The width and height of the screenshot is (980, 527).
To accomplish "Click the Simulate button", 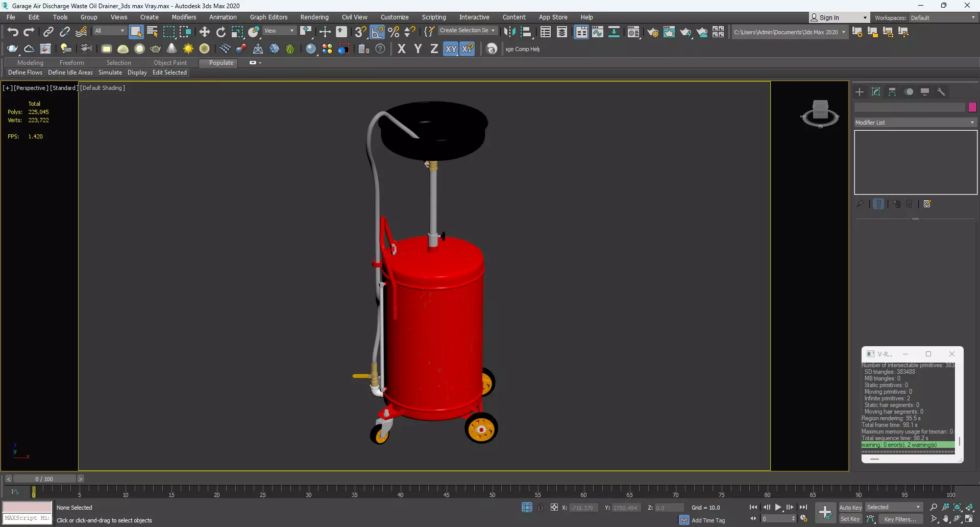I will point(110,73).
